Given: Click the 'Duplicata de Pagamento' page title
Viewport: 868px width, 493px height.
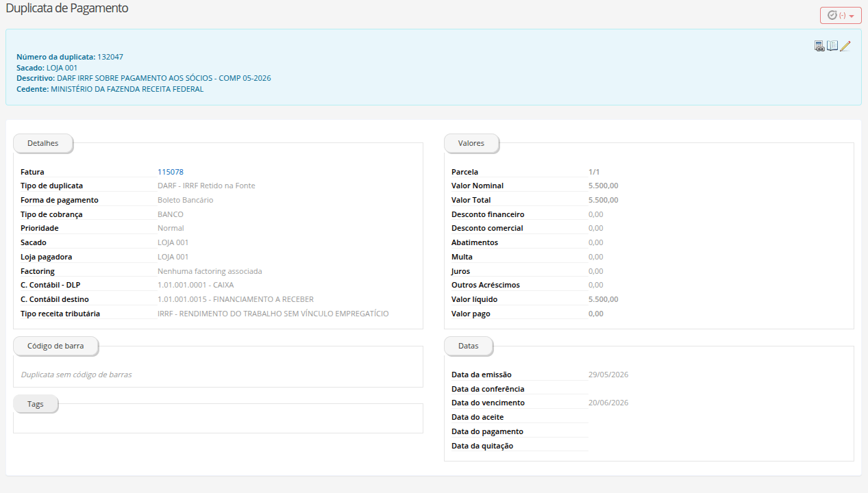Looking at the screenshot, I should [67, 8].
